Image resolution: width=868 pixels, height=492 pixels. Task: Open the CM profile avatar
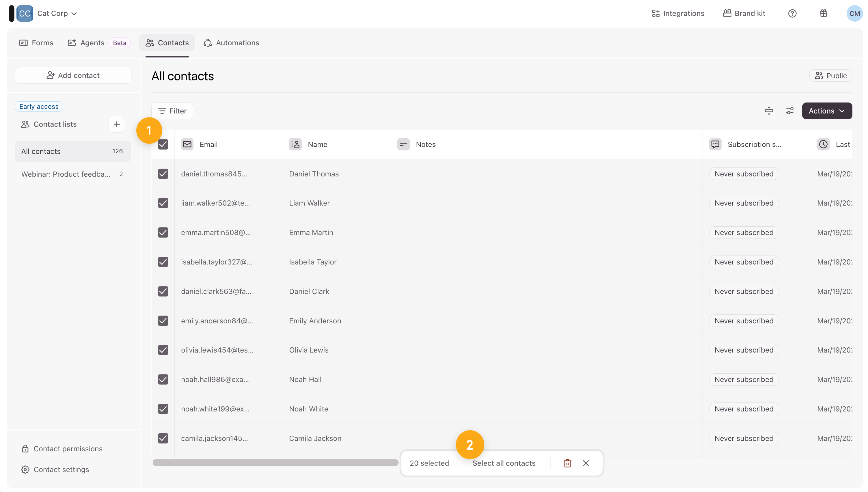[x=854, y=14]
